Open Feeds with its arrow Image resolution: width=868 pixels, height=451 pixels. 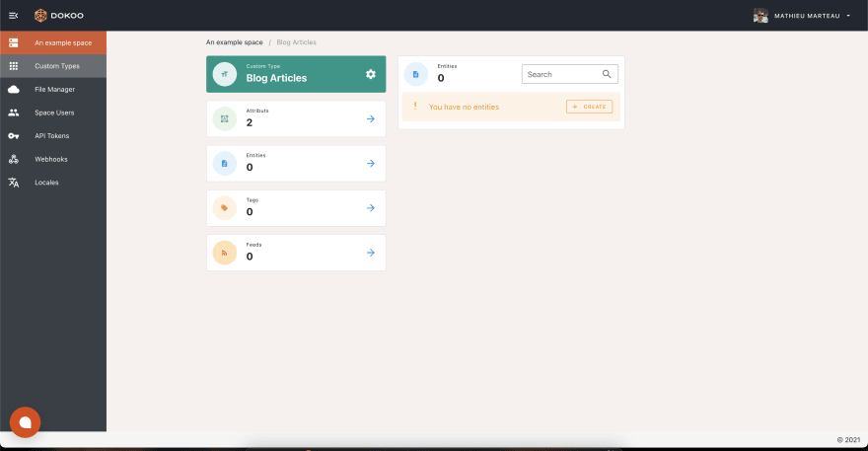point(371,253)
